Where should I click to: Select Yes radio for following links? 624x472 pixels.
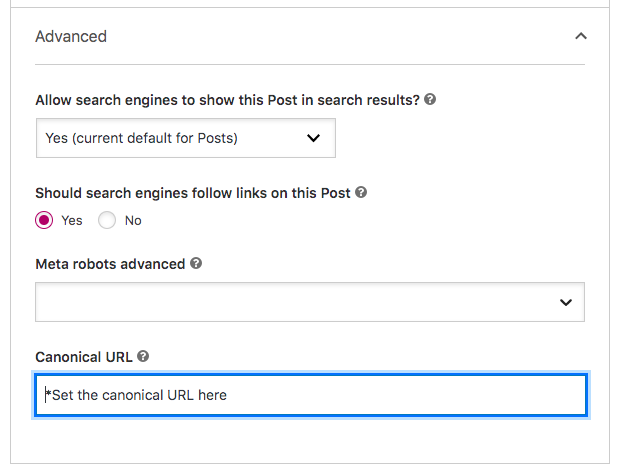pos(44,220)
